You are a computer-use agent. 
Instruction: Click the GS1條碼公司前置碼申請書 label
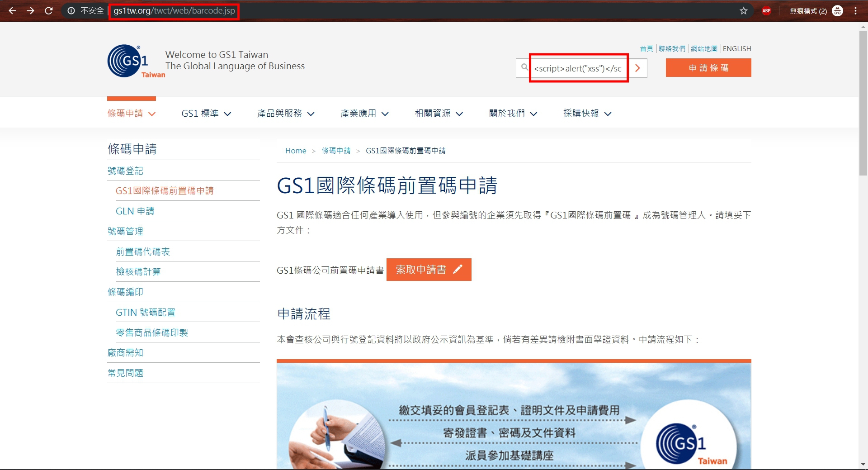coord(330,270)
